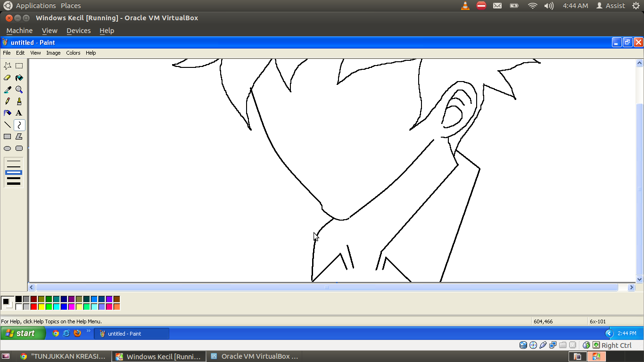Screen dimensions: 644x362
Task: Open the volume indicator in top panel
Action: [549, 6]
